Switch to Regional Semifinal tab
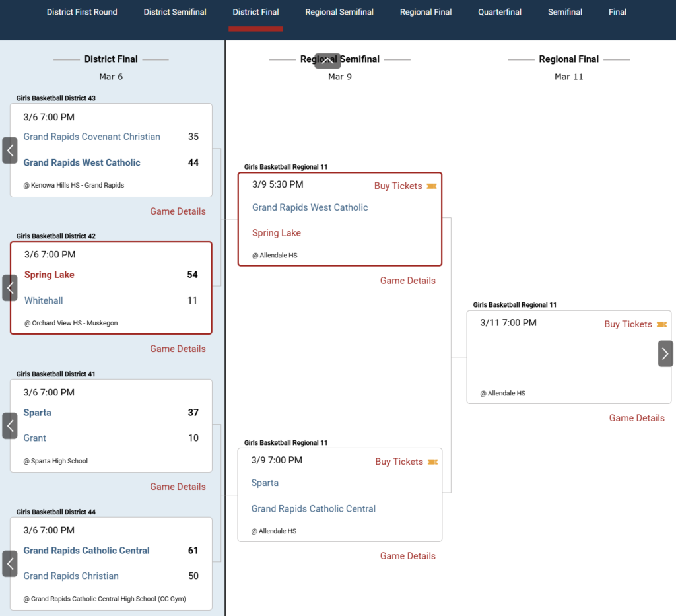676x616 pixels. point(339,12)
